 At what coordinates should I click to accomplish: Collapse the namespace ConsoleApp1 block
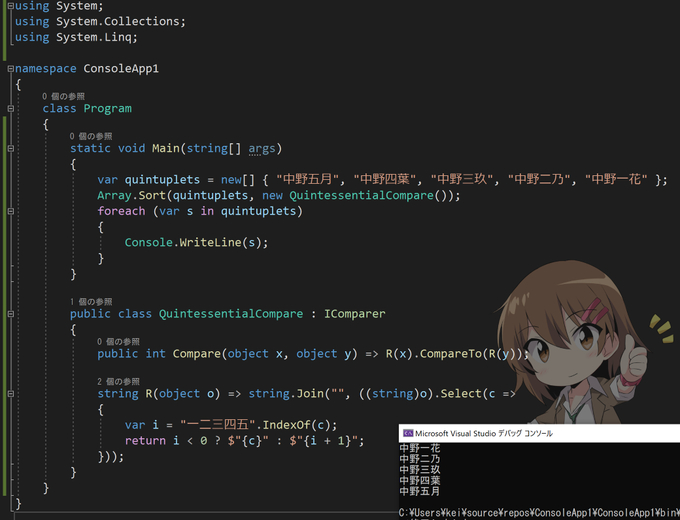(x=11, y=69)
